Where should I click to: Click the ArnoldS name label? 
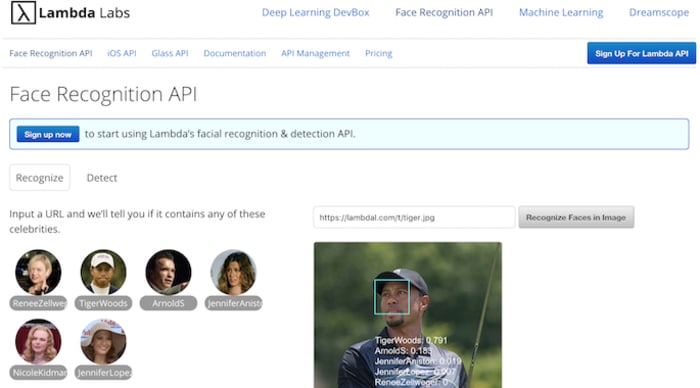168,303
